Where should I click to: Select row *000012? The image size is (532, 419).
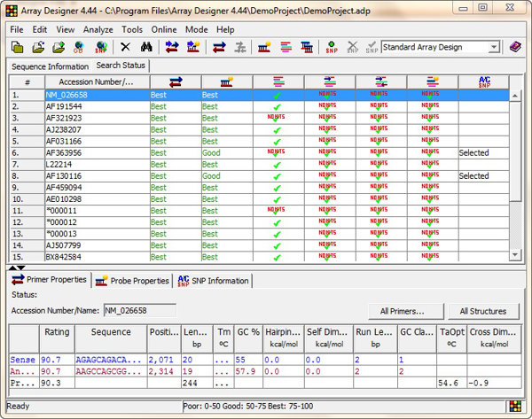click(x=260, y=222)
